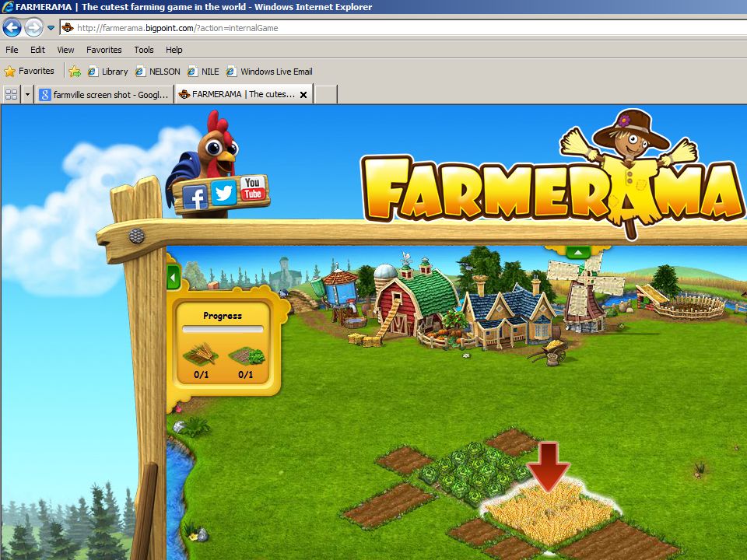Image resolution: width=747 pixels, height=560 pixels.
Task: Click the wooden wheelbarrow cart
Action: [x=549, y=352]
